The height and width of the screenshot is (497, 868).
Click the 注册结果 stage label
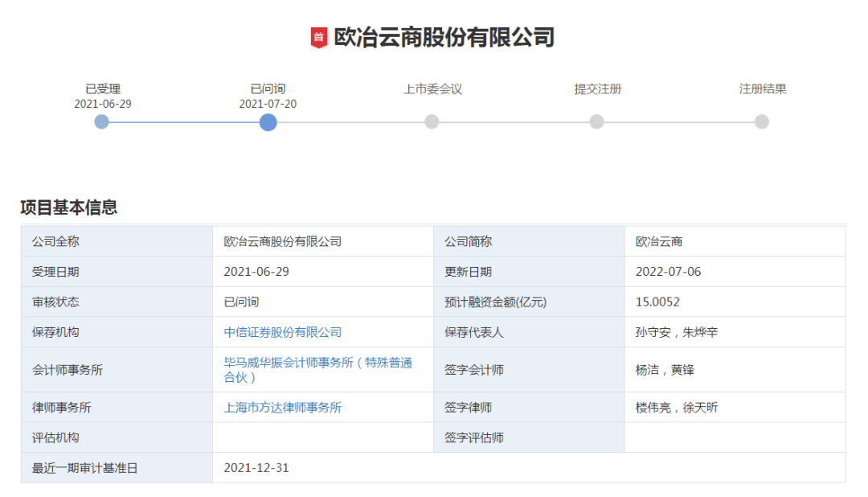click(763, 88)
